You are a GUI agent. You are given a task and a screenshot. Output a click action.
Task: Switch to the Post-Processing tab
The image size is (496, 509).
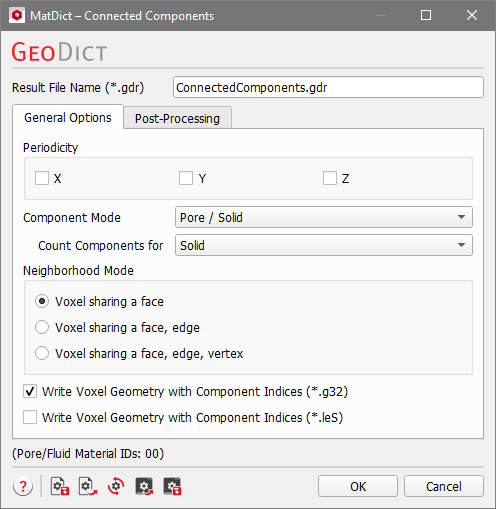177,118
